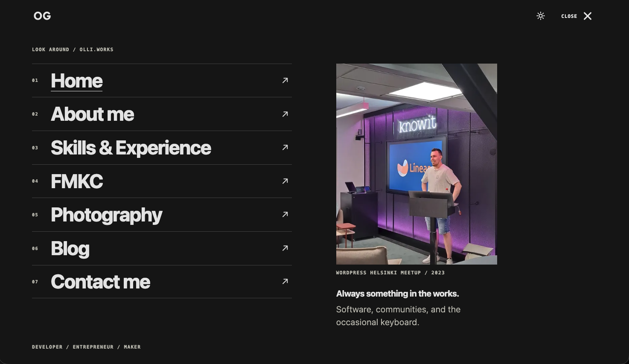
Task: Click the arrow icon beside About me
Action: pos(285,114)
